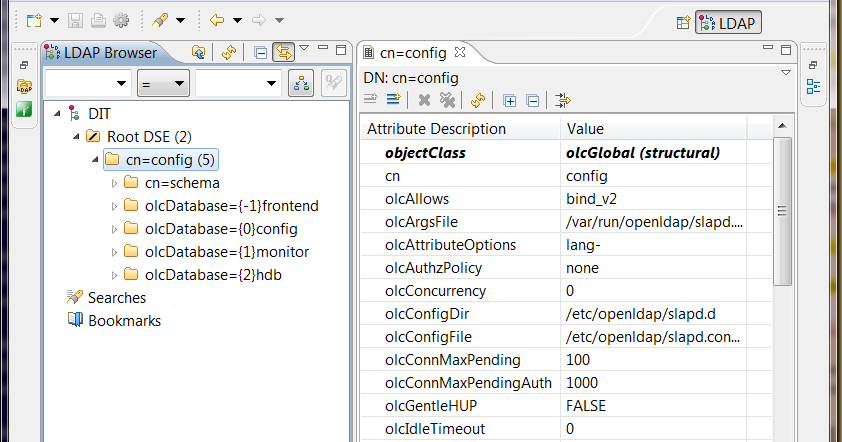Click the Delete All Values icon in entry editor
The width and height of the screenshot is (842, 442).
click(x=447, y=100)
